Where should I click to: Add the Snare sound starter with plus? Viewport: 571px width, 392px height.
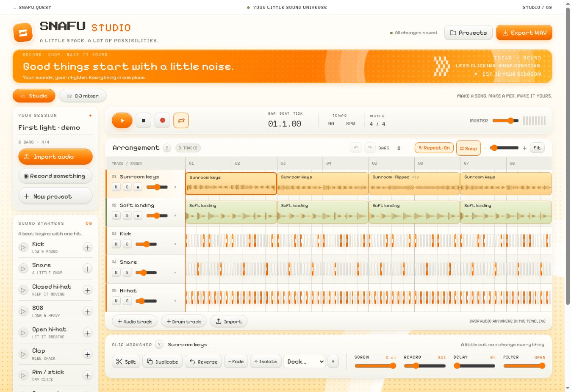coord(87,269)
